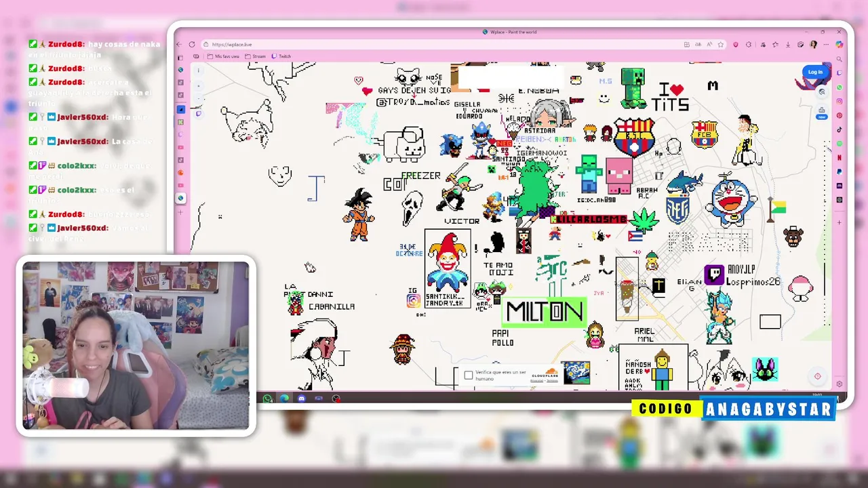Open TikTok in browser sidebar
Screen dimensions: 868x488
(x=840, y=129)
